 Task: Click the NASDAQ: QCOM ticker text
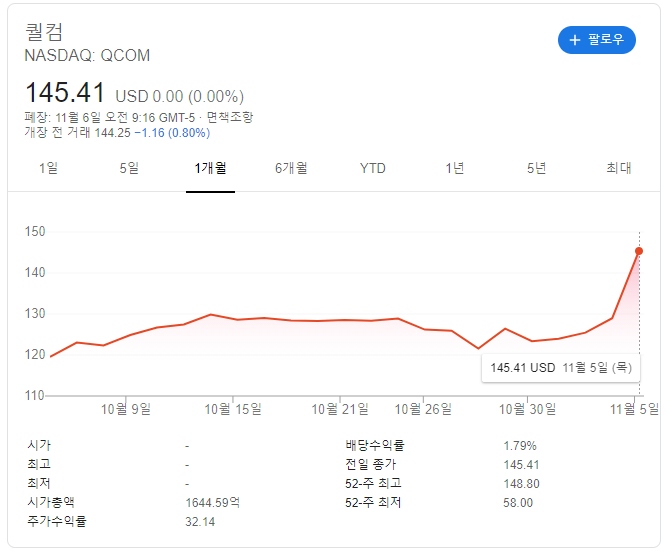tap(87, 56)
